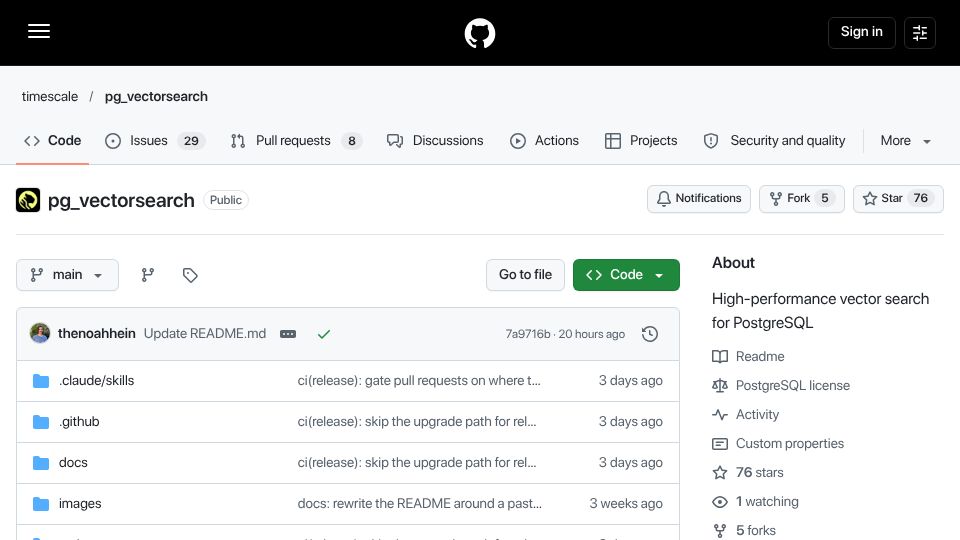
Task: Expand the More tabs dropdown
Action: tap(906, 141)
